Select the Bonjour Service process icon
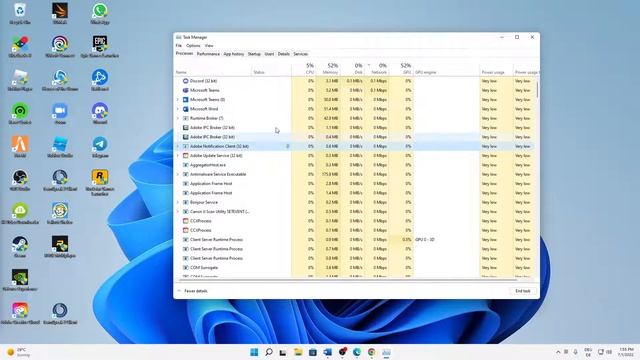Screen dimensions: 640x360 coord(185,202)
